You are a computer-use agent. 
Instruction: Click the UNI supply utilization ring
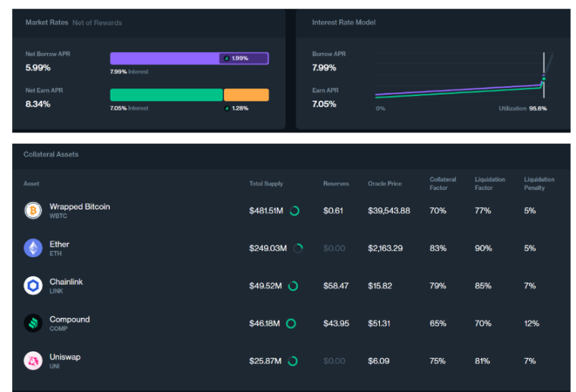(x=293, y=361)
